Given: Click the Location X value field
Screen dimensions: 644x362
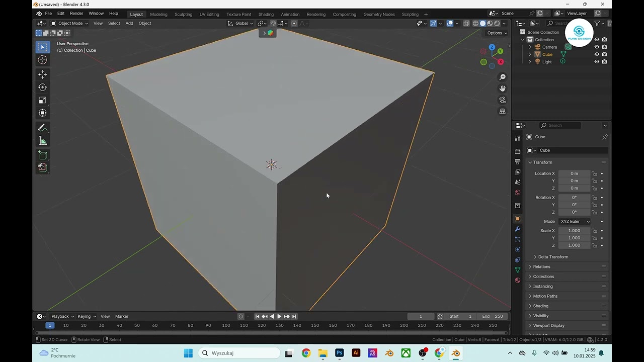Looking at the screenshot, I should pos(574,173).
